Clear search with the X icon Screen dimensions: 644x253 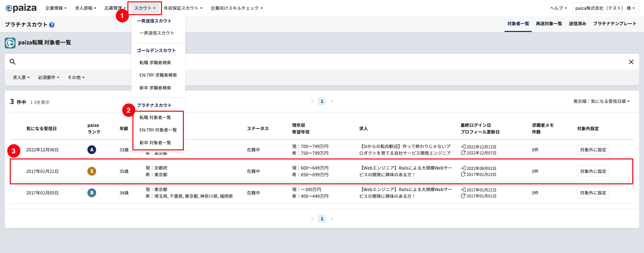coord(631,62)
